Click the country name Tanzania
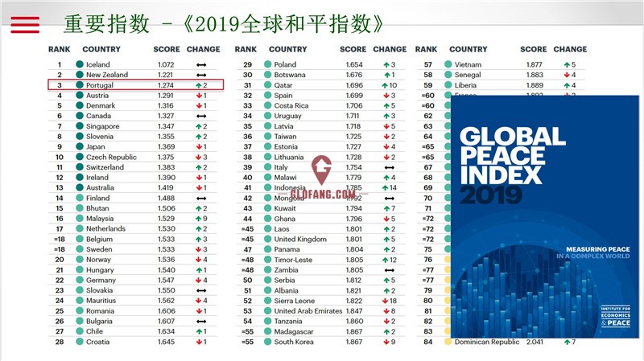This screenshot has height=361, width=644. point(288,322)
